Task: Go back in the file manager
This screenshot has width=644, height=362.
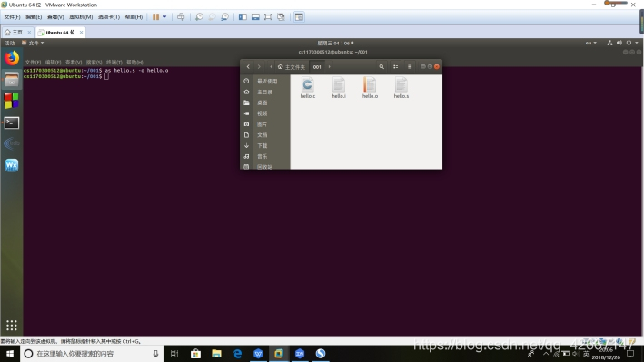Action: [x=248, y=66]
